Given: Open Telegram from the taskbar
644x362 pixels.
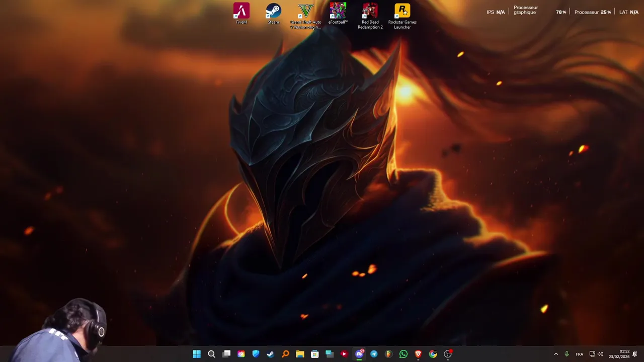Looking at the screenshot, I should 374,354.
